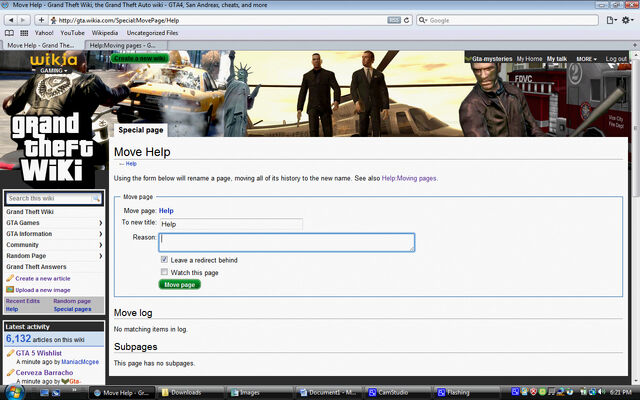Open Top Sites grid icon

(24, 33)
